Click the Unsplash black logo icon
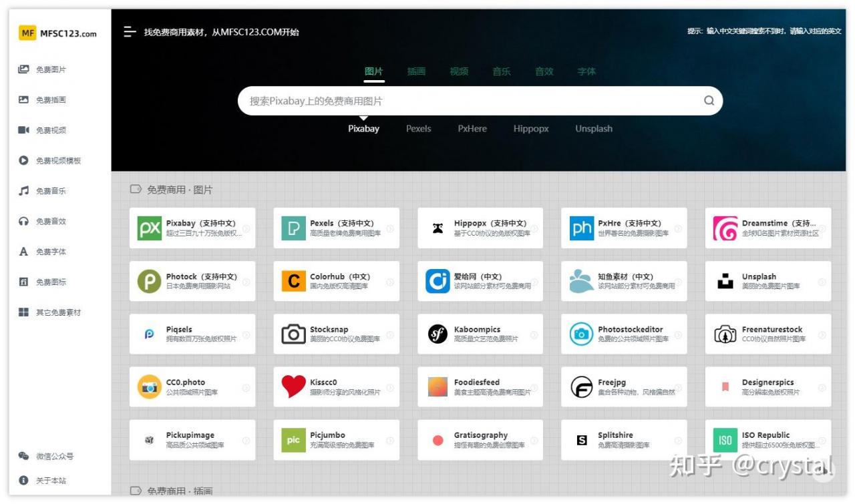The width and height of the screenshot is (855, 504). pos(725,281)
